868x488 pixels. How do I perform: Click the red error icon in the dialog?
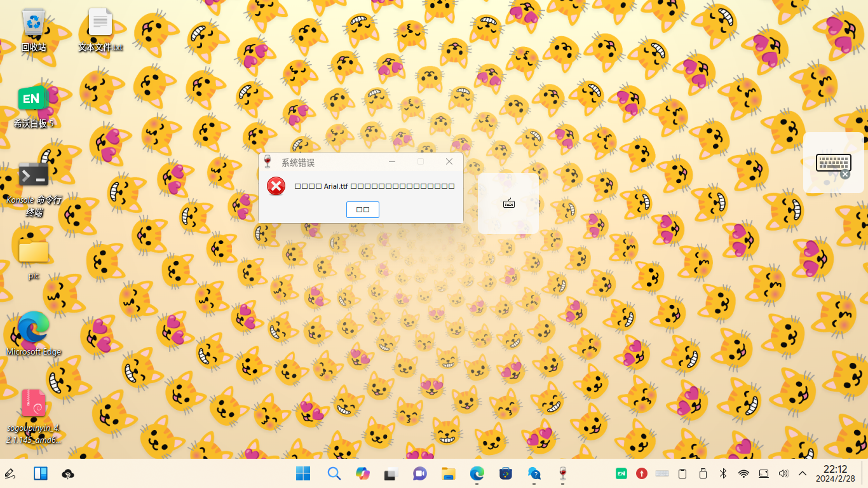pos(276,186)
